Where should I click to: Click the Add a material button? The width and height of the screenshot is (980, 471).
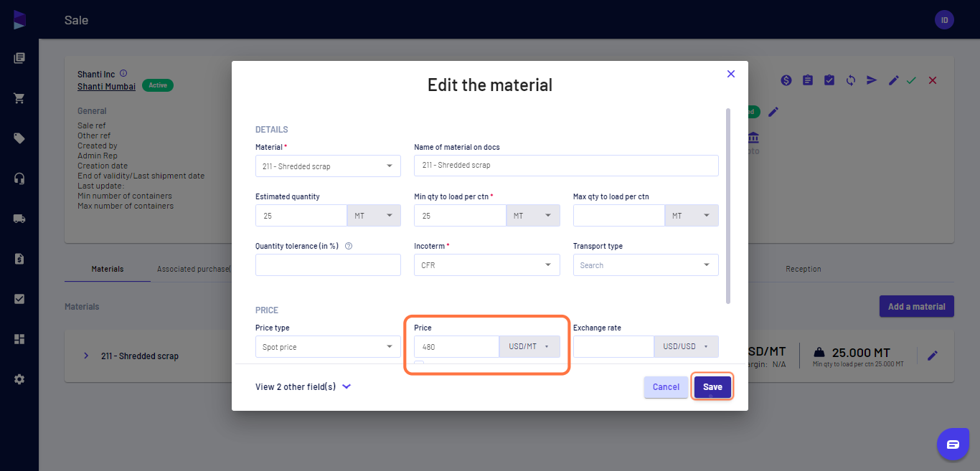(917, 306)
